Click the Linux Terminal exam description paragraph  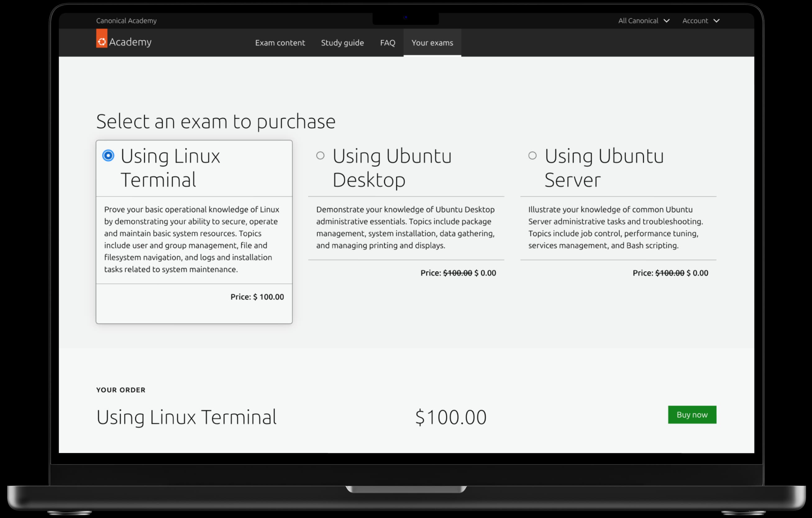click(192, 239)
